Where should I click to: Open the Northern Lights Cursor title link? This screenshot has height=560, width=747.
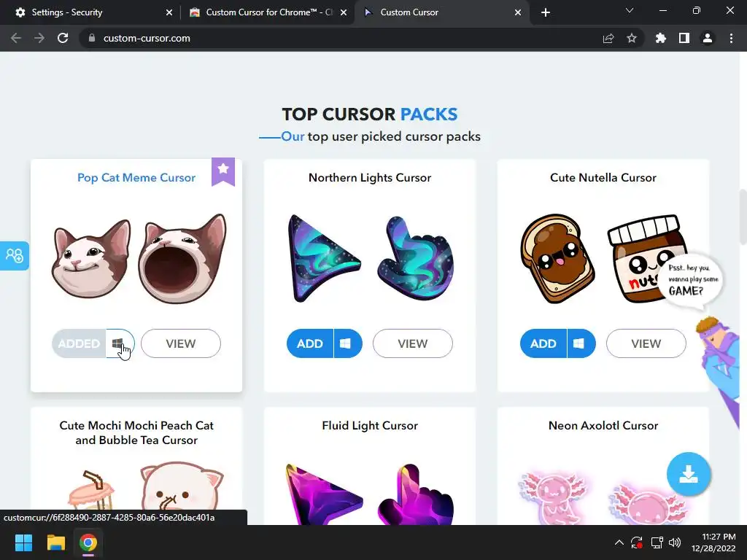coord(370,178)
